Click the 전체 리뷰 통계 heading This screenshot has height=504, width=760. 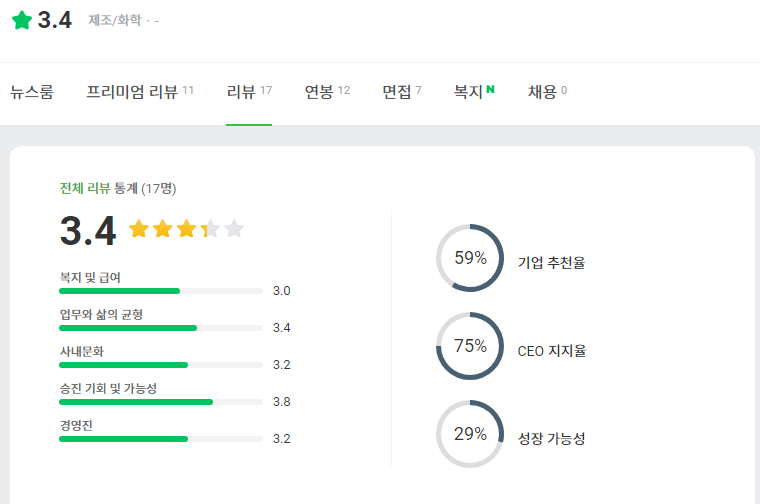tap(99, 188)
